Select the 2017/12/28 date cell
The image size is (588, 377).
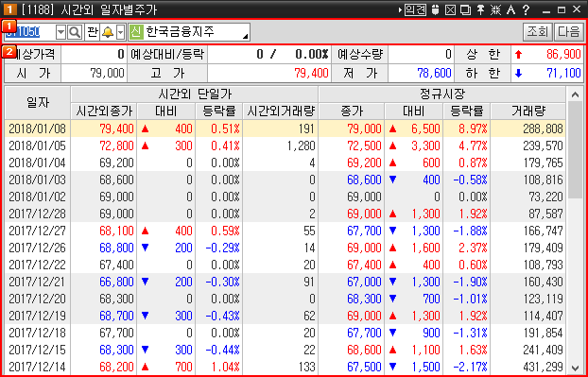(38, 214)
